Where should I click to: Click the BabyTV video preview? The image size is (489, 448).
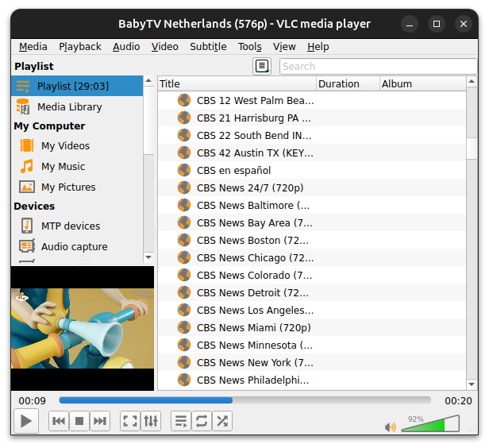[83, 328]
